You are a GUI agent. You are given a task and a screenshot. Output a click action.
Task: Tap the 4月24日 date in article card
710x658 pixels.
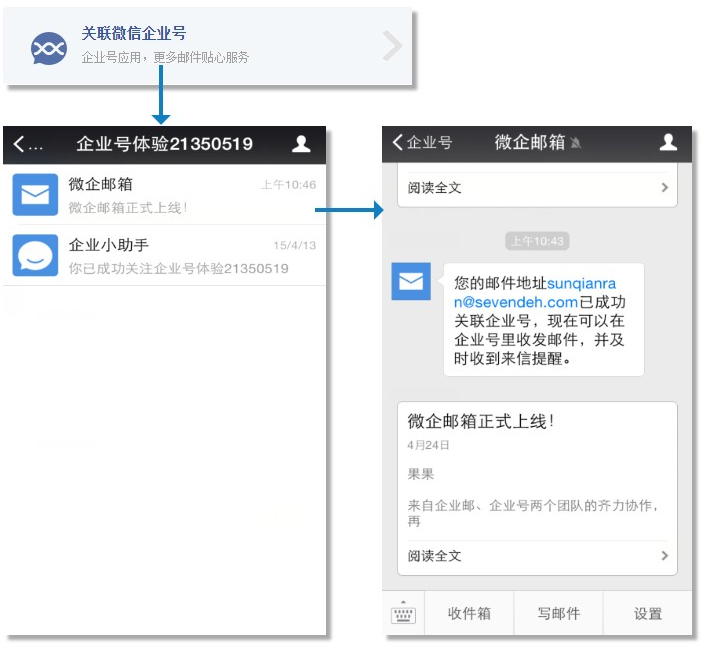tap(428, 445)
